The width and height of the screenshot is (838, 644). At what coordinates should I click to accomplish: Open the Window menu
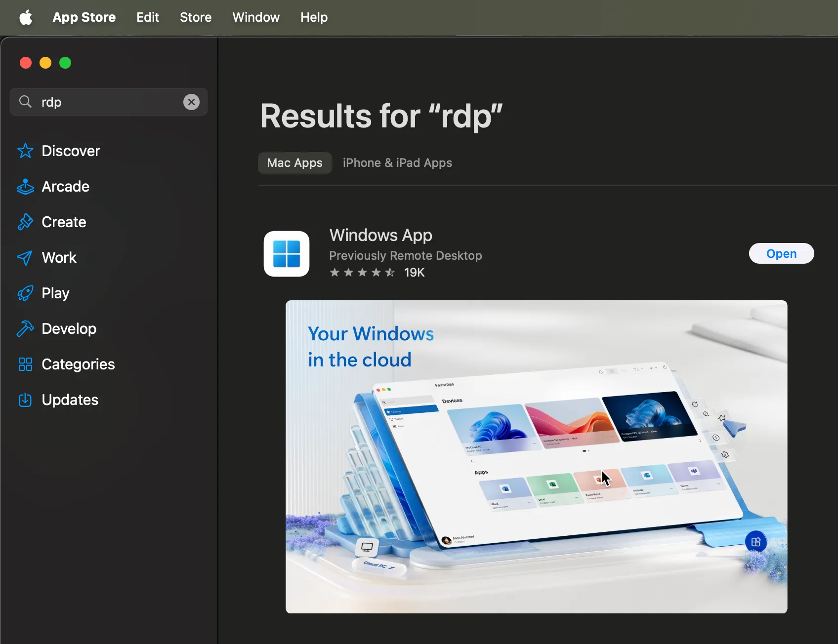click(256, 17)
